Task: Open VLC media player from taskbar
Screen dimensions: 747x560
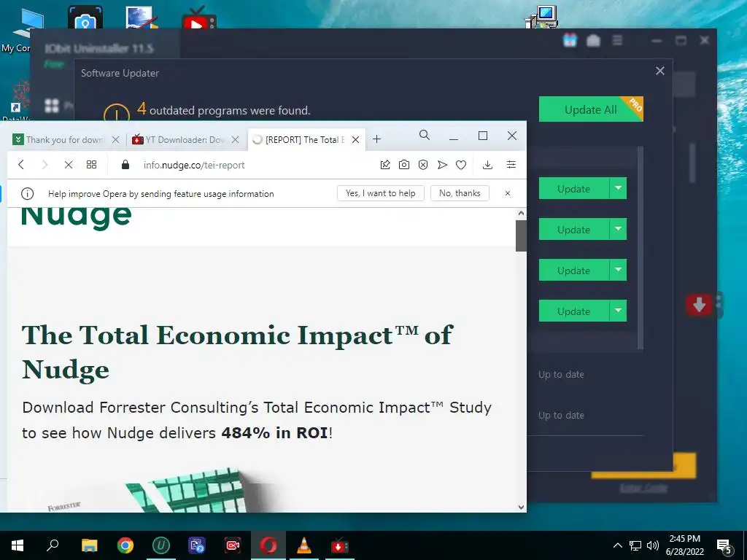Action: click(x=304, y=545)
